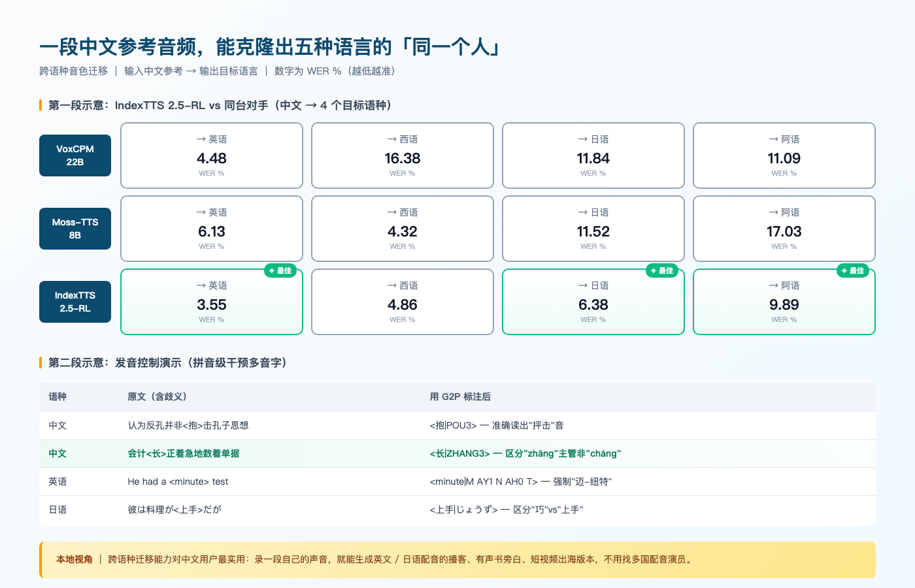Click the 最佳 badge on the 3.55 card
The image size is (915, 588).
coord(280,270)
